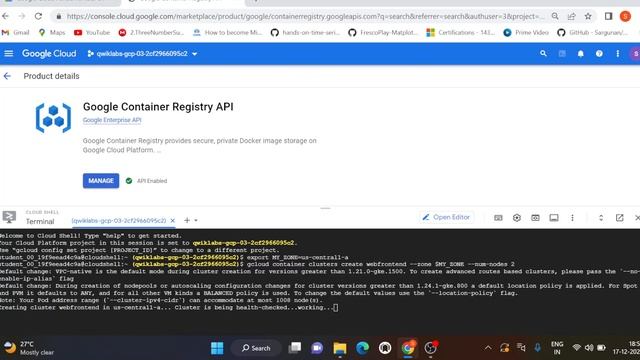Screen dimensions: 640x360
Task: Open the volume control in tray
Action: pos(589,348)
